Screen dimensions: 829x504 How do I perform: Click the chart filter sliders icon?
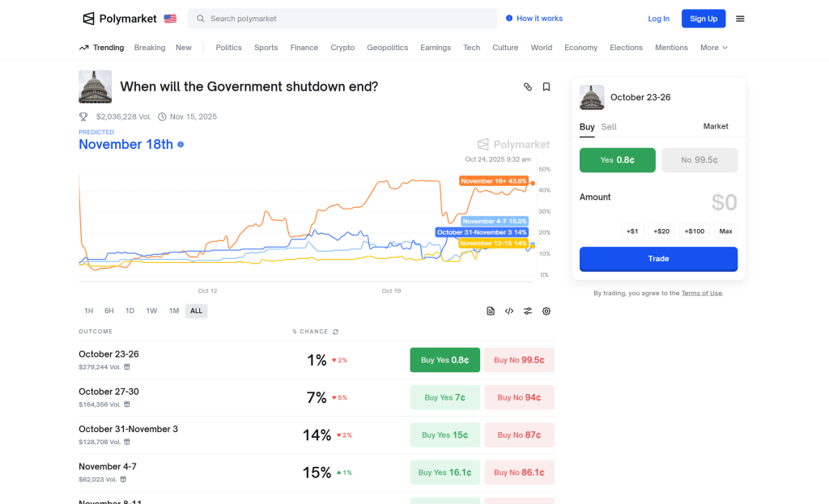pos(528,311)
